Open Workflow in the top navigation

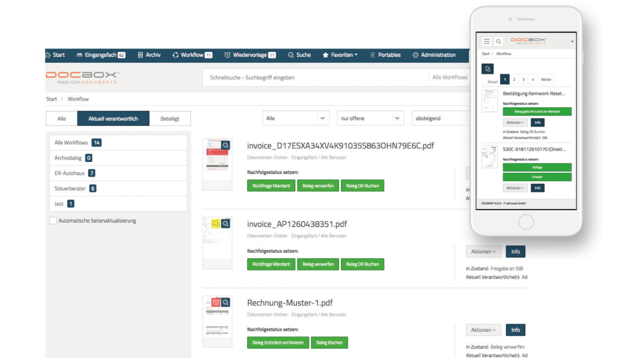coord(192,55)
